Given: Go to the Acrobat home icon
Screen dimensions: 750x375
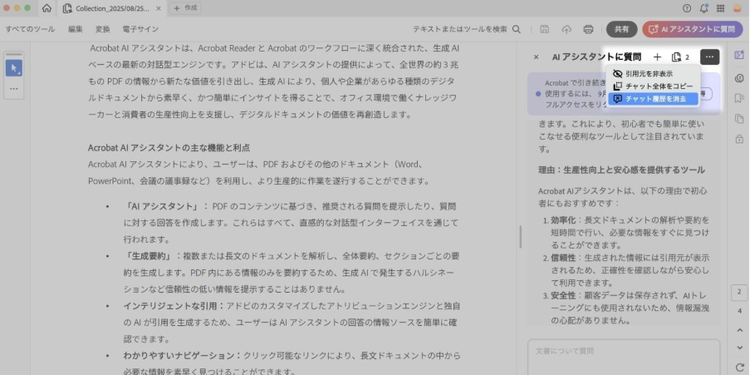Looking at the screenshot, I should pyautogui.click(x=46, y=8).
